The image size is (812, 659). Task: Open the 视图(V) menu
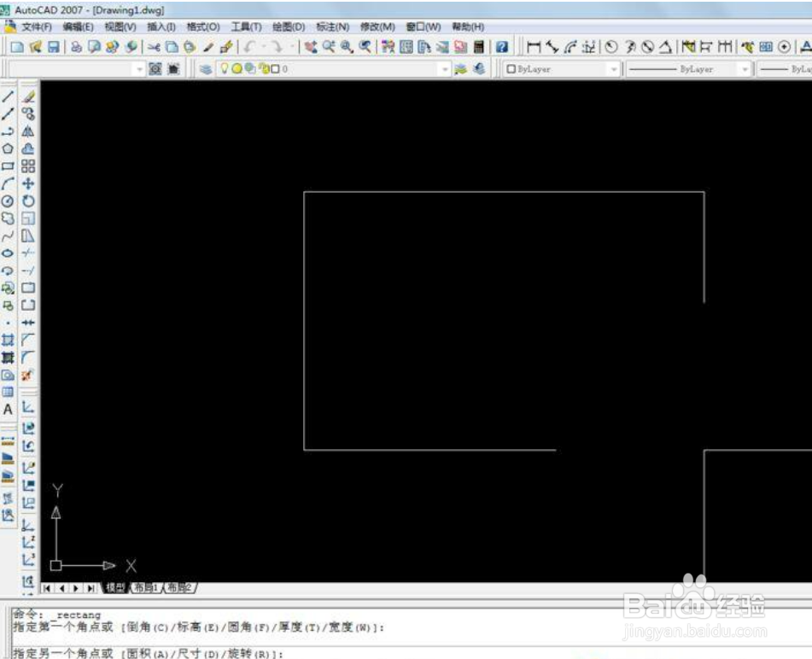pyautogui.click(x=120, y=27)
